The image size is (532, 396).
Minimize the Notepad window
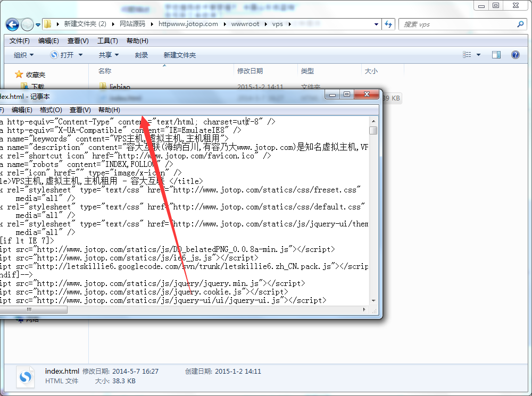tap(332, 95)
